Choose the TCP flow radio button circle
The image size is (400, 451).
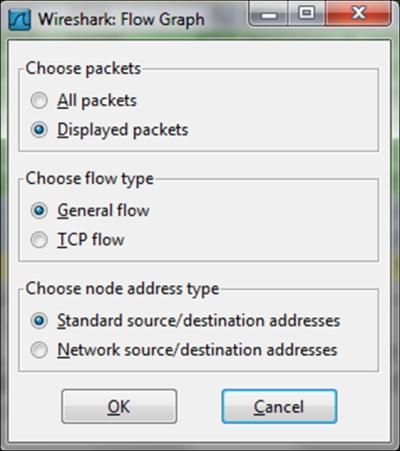click(39, 240)
